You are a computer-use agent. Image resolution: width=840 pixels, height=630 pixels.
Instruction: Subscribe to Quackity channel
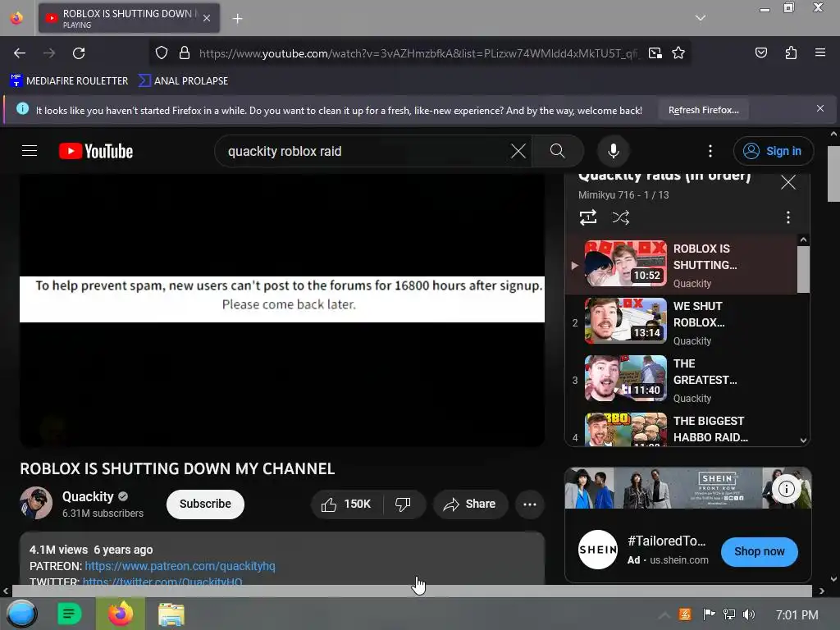[205, 504]
